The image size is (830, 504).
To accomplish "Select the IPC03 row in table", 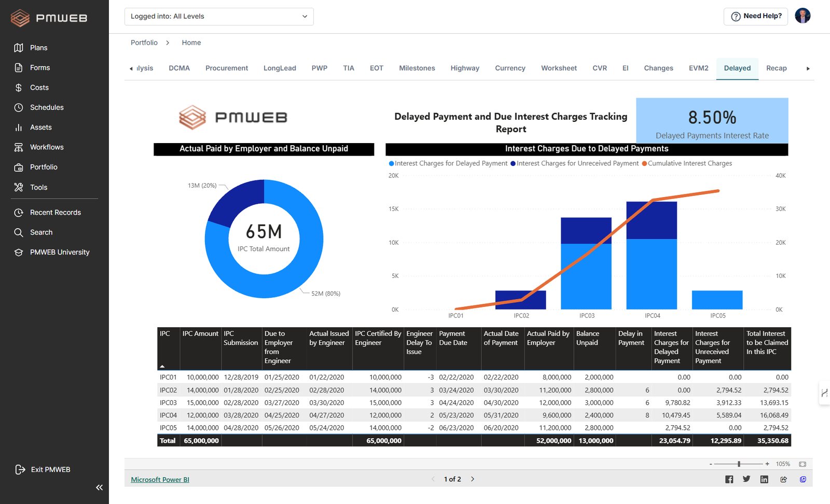I will click(x=474, y=402).
